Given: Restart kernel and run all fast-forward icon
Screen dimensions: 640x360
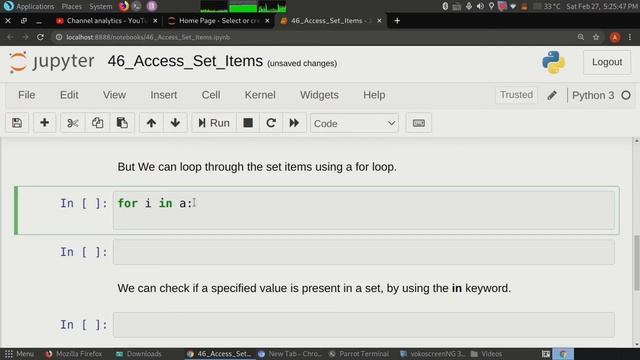Looking at the screenshot, I should [x=294, y=123].
